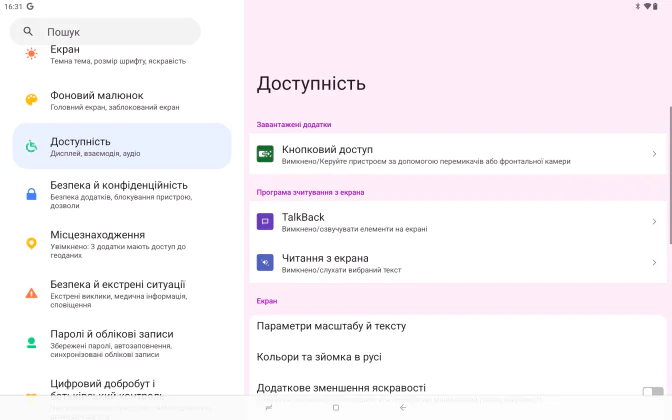Click the Екран section header in Доступність

coord(267,301)
